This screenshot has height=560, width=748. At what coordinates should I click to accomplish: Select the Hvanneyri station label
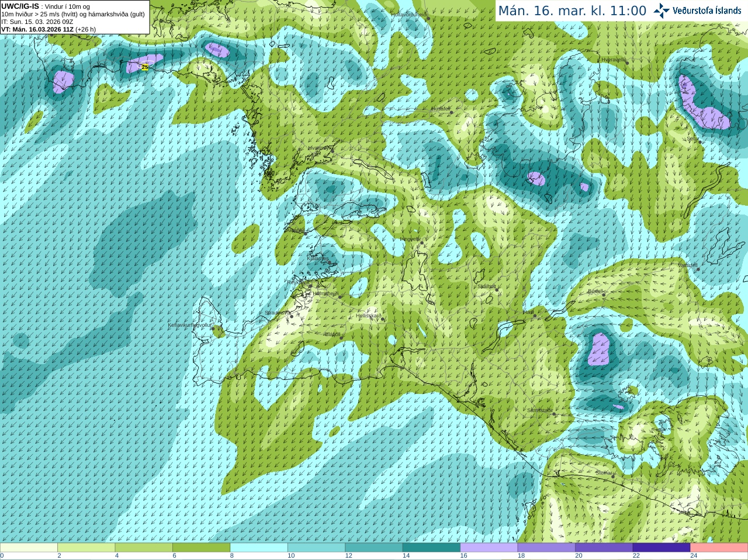pos(320,148)
